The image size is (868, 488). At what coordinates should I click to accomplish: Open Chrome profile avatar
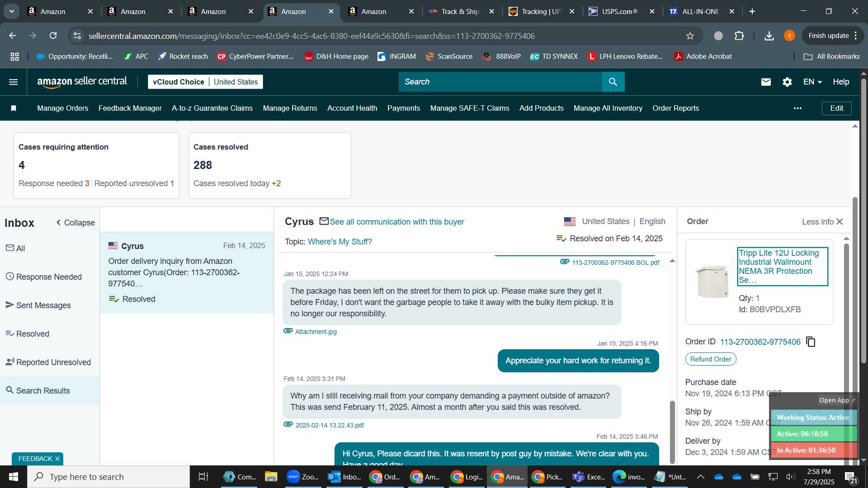click(x=789, y=36)
